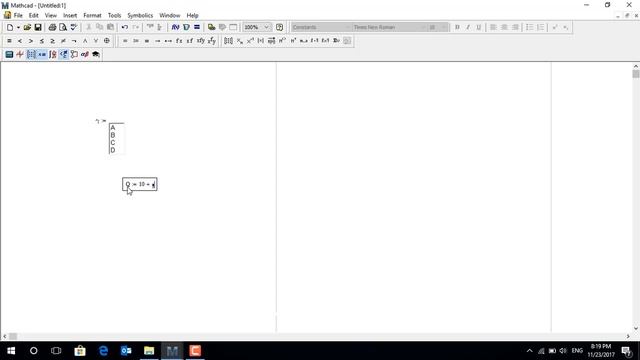Insert a component from the standard toolbar

coord(211,27)
